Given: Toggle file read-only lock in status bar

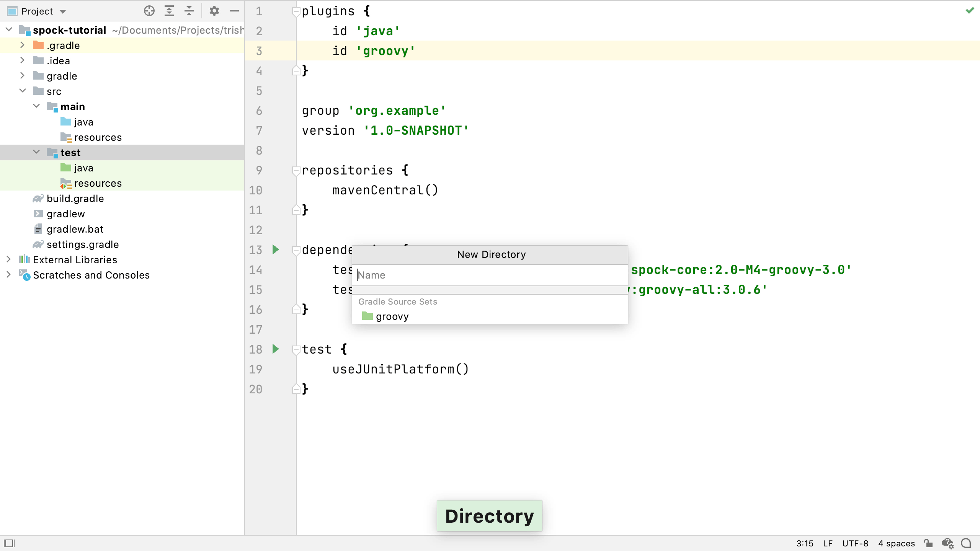Looking at the screenshot, I should click(929, 543).
